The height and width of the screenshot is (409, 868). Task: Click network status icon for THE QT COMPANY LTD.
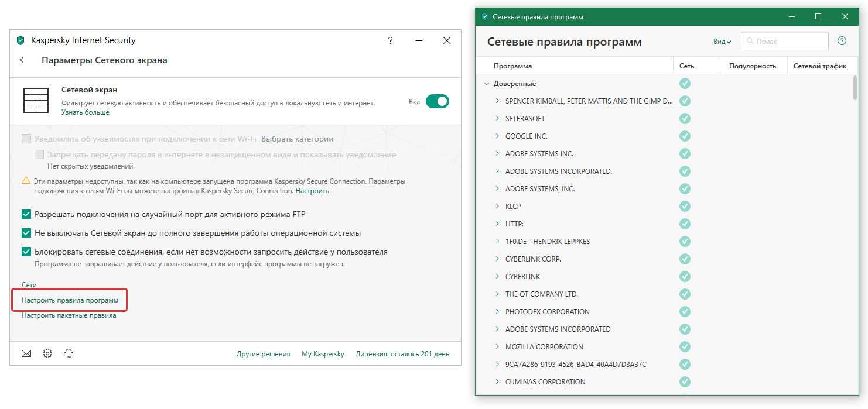[x=685, y=294]
